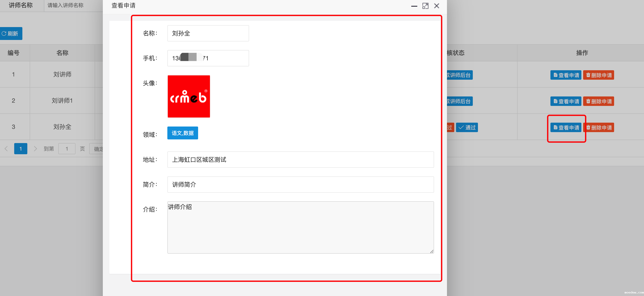
Task: Click the 名称 field showing 刘孙全
Action: [x=208, y=34]
